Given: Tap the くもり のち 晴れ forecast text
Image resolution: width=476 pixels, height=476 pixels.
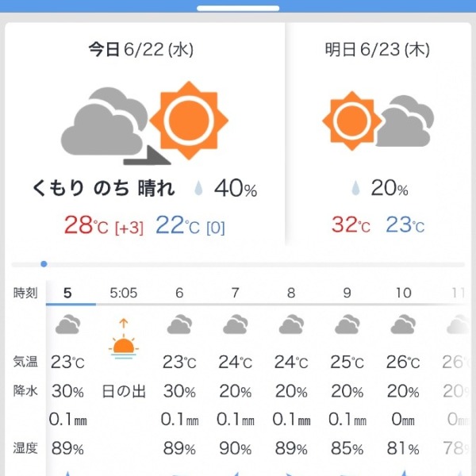Looking at the screenshot, I should 103,188.
